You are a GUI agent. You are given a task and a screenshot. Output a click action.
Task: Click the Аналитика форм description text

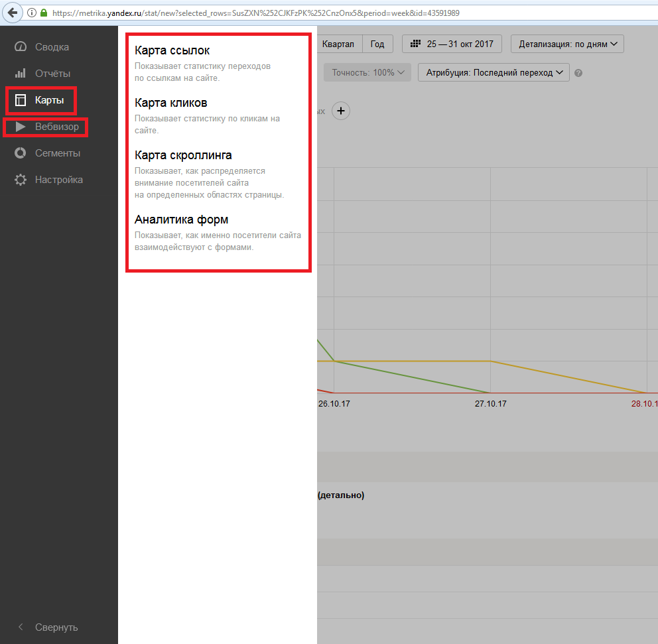pos(218,241)
